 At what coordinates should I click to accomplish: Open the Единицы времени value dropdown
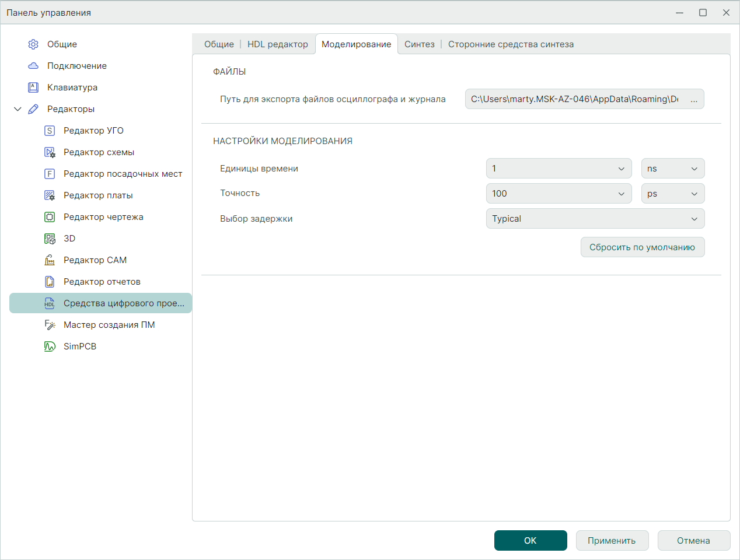559,169
